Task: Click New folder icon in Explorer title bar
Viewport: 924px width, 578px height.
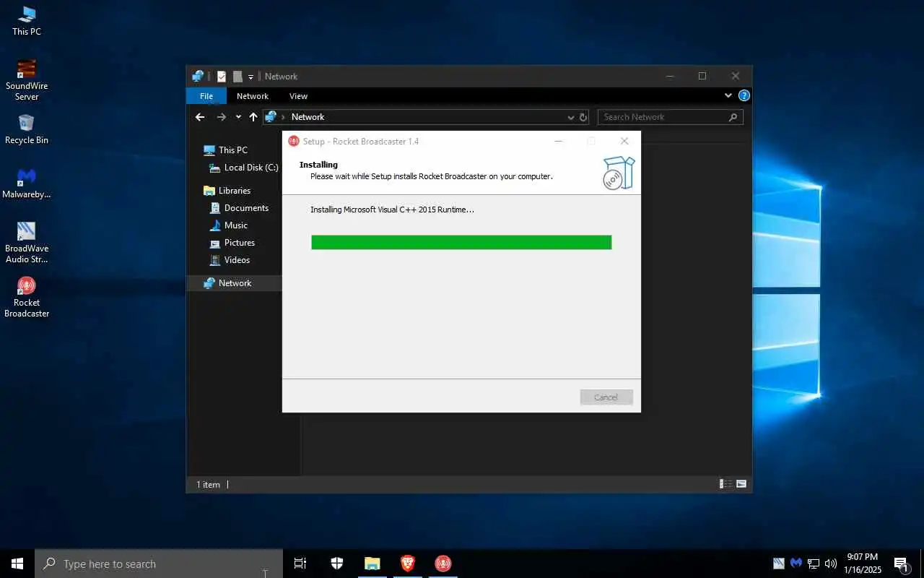Action: pos(237,77)
